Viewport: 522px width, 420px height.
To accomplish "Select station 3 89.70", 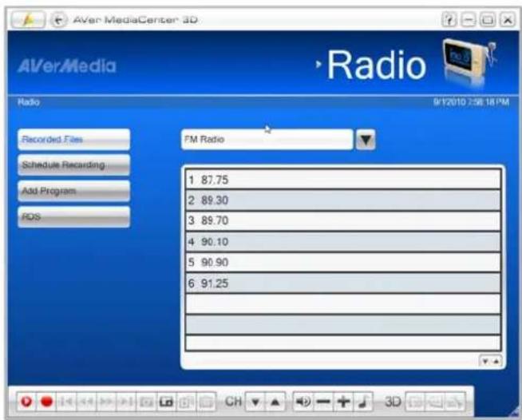I will [x=343, y=221].
